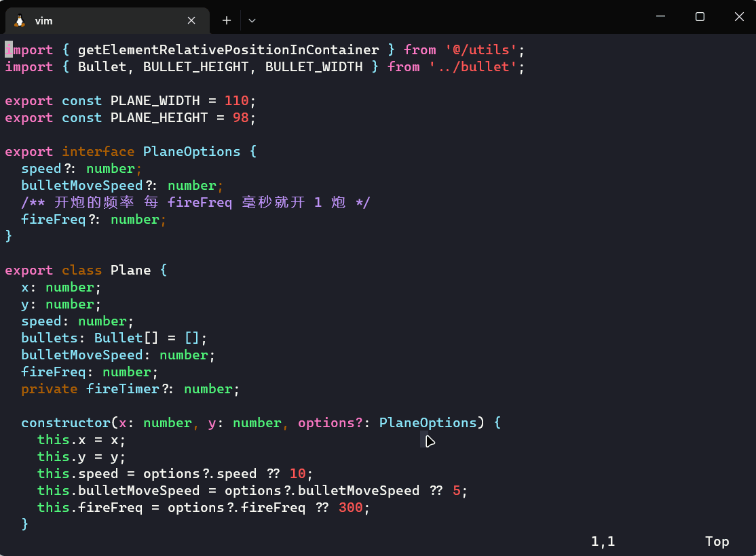This screenshot has height=556, width=756.
Task: Click the class name Plane
Action: [x=131, y=271]
